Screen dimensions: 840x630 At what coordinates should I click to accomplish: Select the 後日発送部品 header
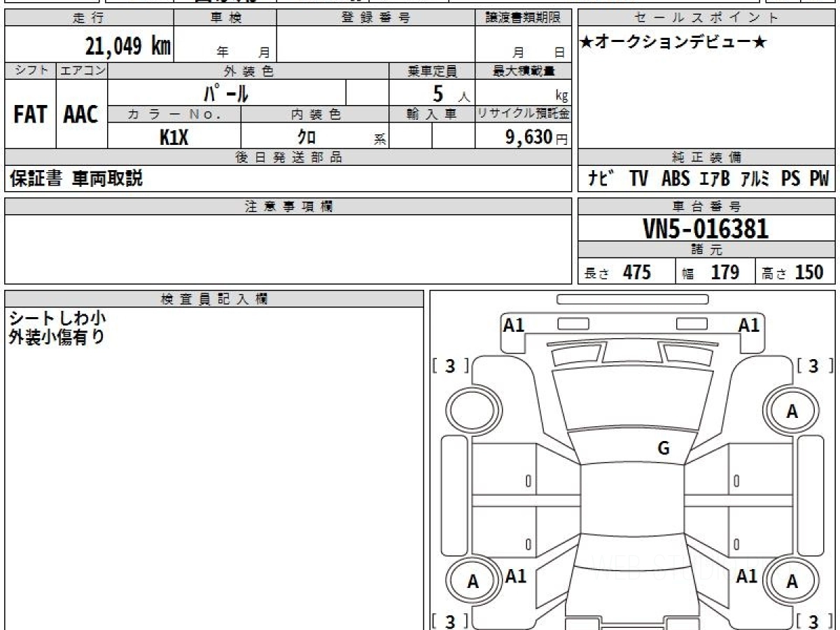click(288, 157)
